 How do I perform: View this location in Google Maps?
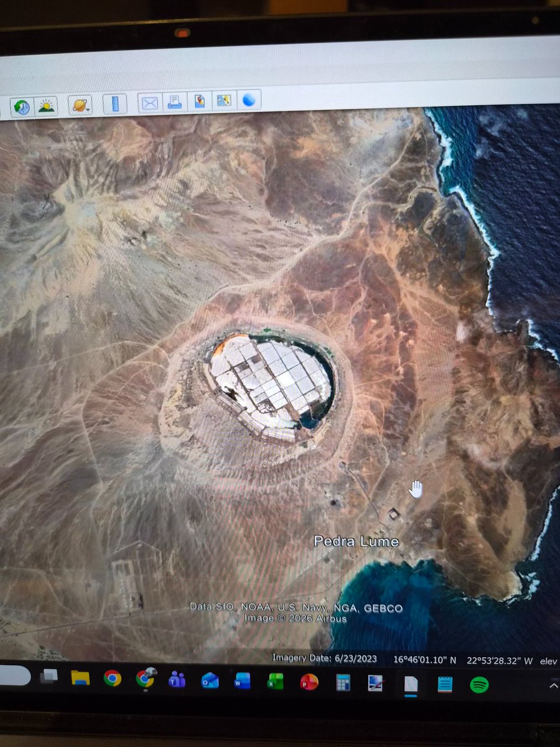pos(223,100)
